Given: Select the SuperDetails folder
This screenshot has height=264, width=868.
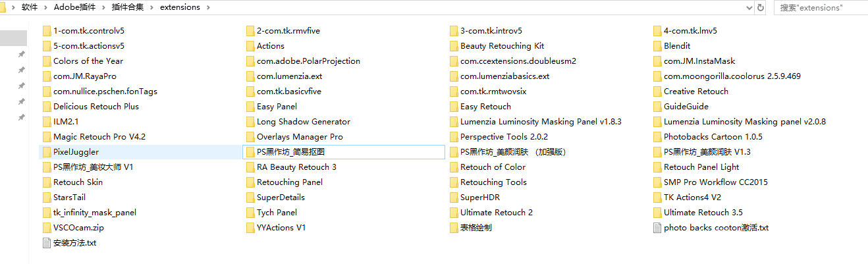Looking at the screenshot, I should click(275, 198).
